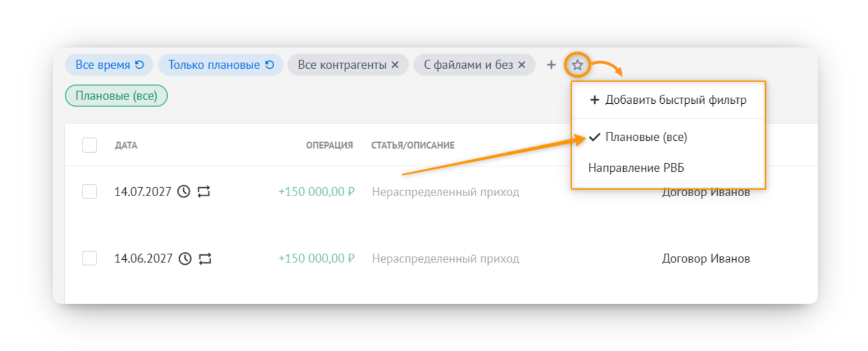Reset the 'Только плановые' filter arrow icon
The image size is (868, 351).
coord(269,65)
